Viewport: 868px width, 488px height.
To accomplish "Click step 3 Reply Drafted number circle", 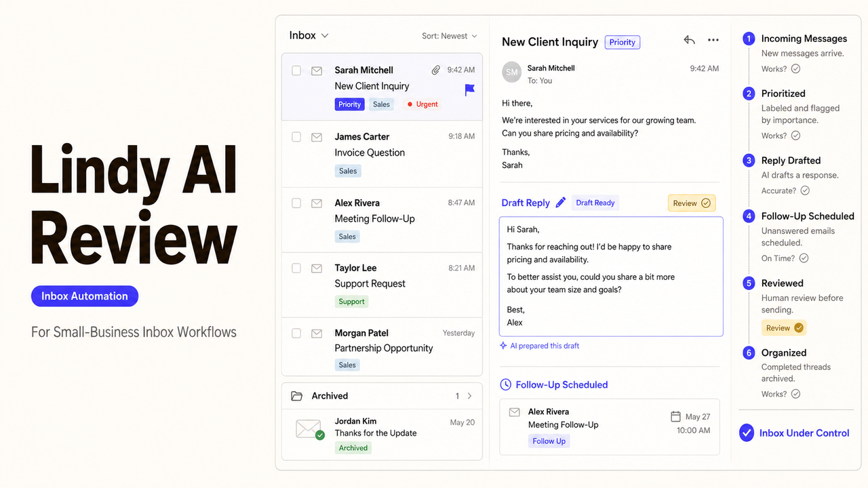I will point(749,161).
